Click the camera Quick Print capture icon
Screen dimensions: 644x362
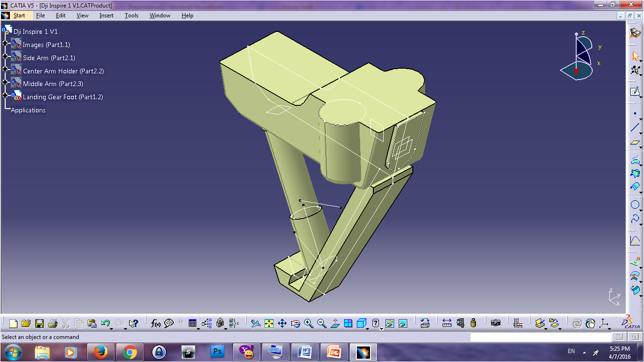pyautogui.click(x=496, y=323)
